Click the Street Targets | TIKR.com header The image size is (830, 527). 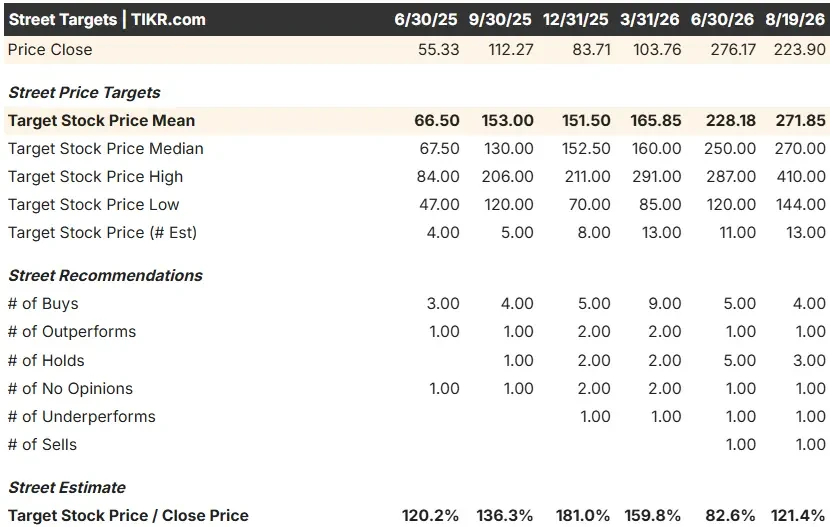tap(107, 20)
